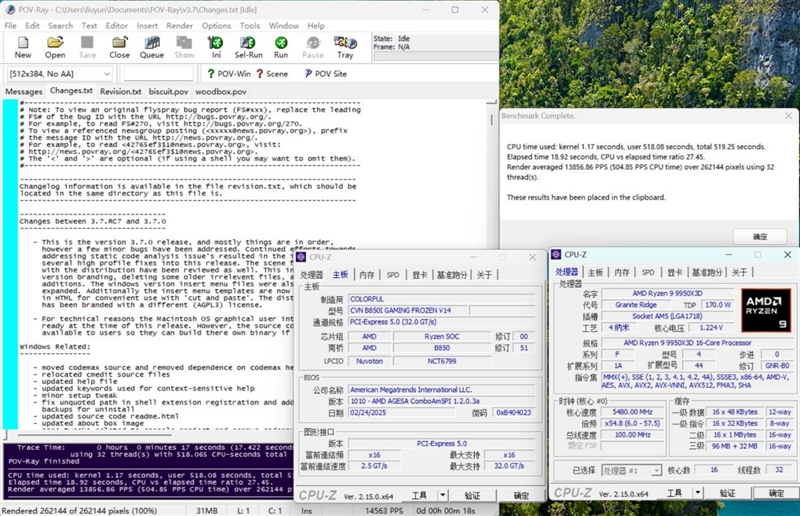Open the Edit menu
This screenshot has height=516, width=800.
click(x=32, y=26)
